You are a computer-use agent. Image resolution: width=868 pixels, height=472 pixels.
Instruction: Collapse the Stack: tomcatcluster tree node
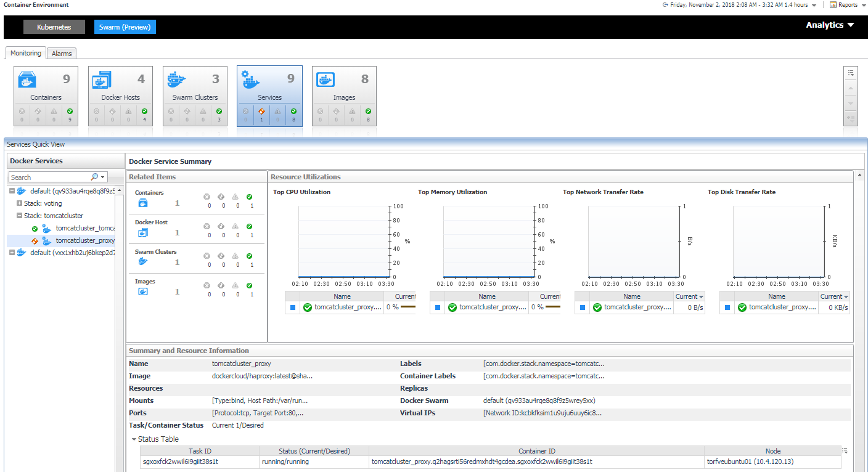(20, 216)
